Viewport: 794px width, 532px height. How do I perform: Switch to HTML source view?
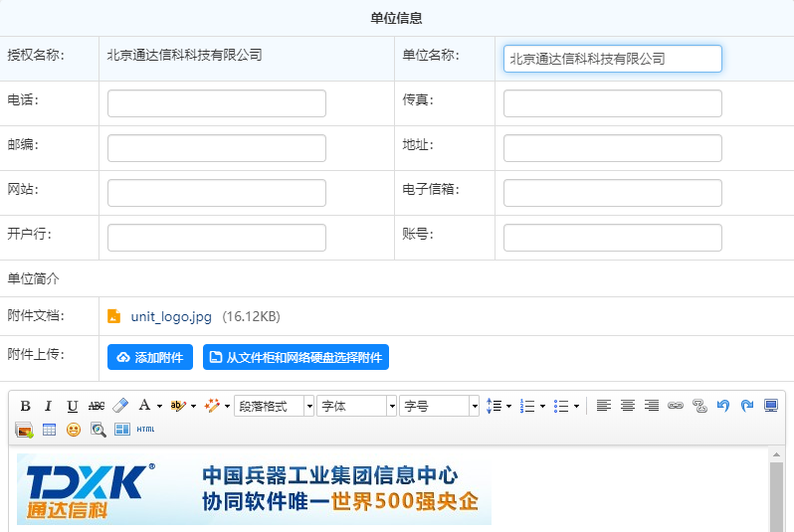145,430
